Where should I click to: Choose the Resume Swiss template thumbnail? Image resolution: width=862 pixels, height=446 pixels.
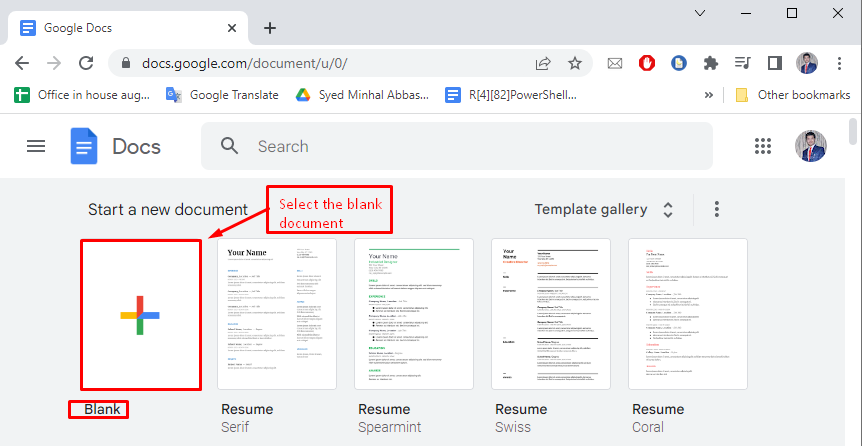pyautogui.click(x=551, y=314)
